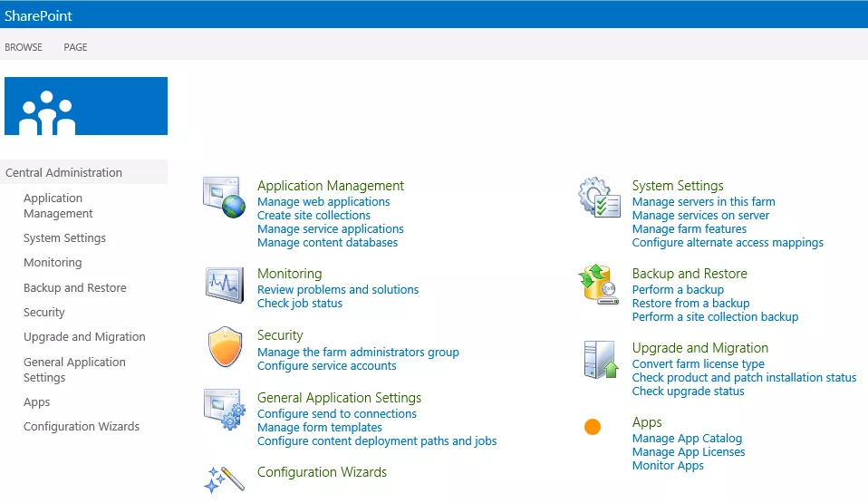Click the Security shield icon
Screen dimensions: 868x503
click(225, 347)
